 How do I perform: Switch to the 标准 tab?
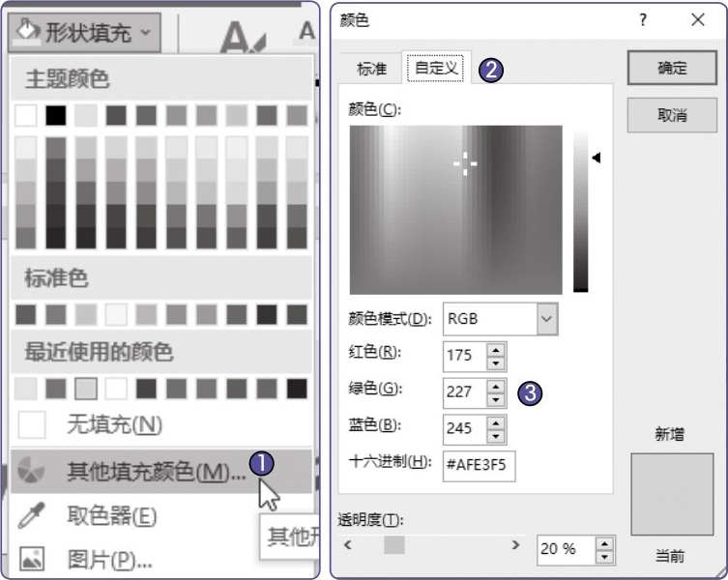pos(371,69)
